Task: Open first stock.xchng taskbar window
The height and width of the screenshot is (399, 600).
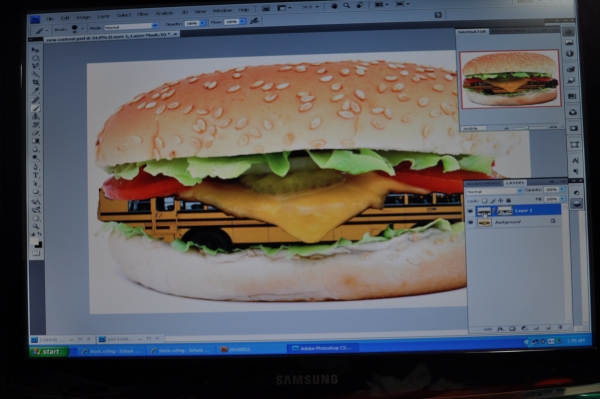Action: pos(111,351)
